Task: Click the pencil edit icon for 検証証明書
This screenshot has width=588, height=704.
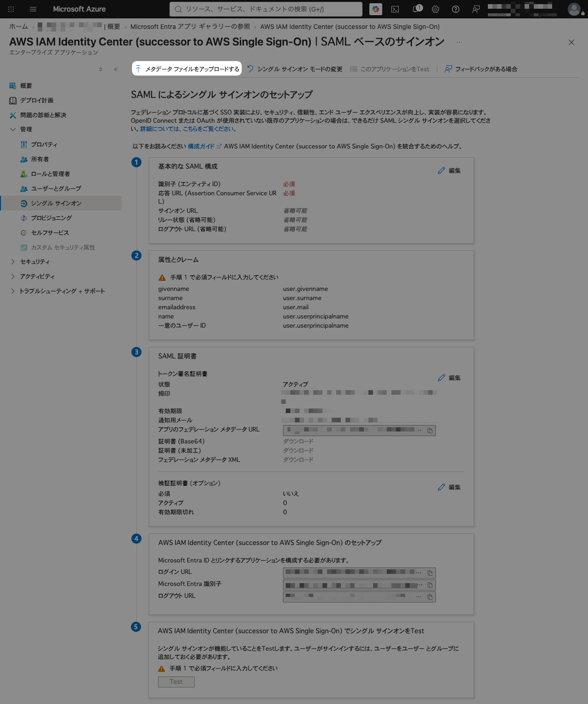Action: click(x=441, y=487)
